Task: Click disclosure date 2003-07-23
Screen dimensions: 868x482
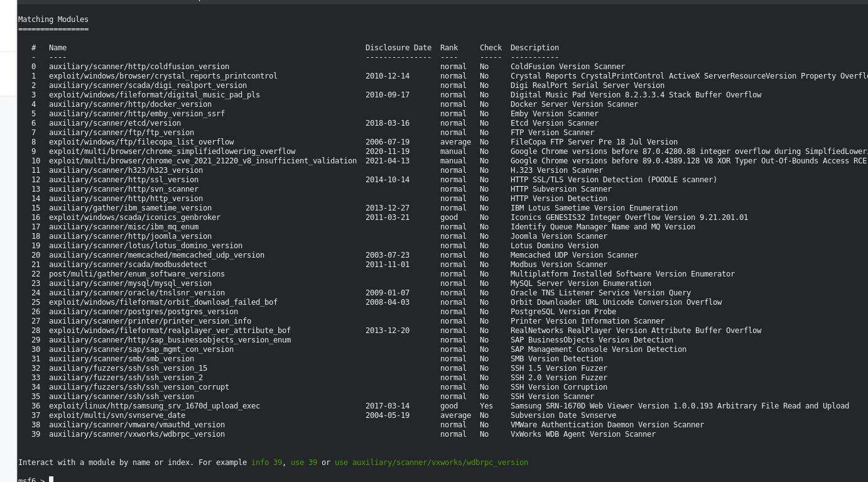Action: point(388,255)
